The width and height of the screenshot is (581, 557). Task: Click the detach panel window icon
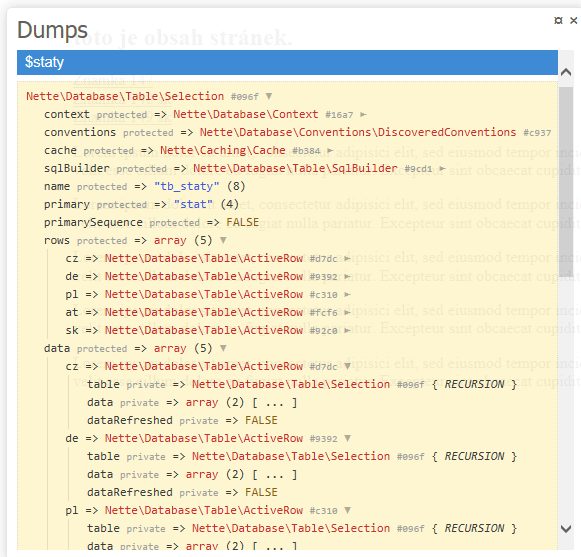pos(558,20)
